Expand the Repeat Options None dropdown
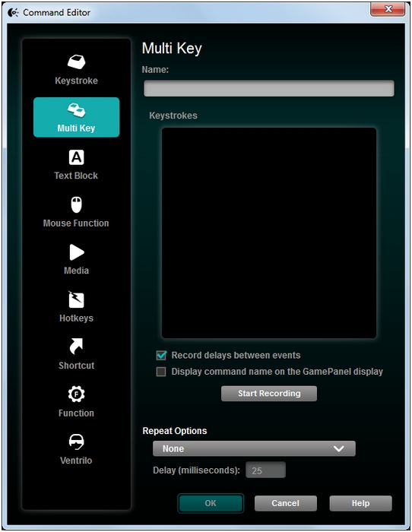 [254, 448]
